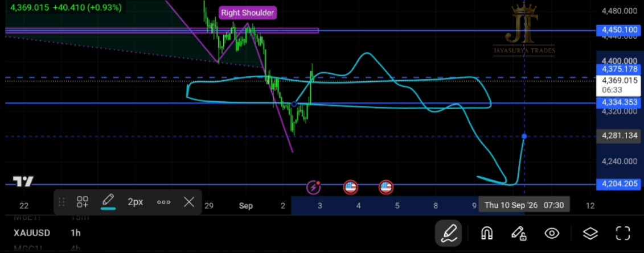Toggle the magnet snap mode
Image resolution: width=644 pixels, height=253 pixels.
487,234
